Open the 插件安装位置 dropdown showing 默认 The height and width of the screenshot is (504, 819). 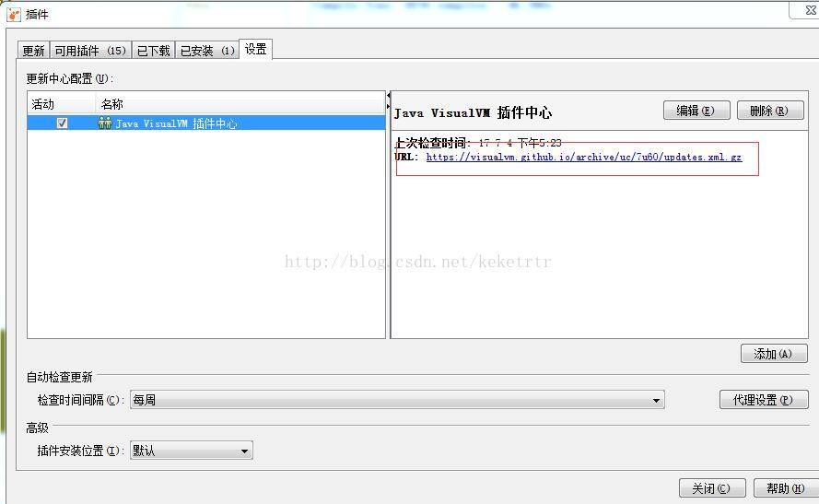[x=192, y=451]
